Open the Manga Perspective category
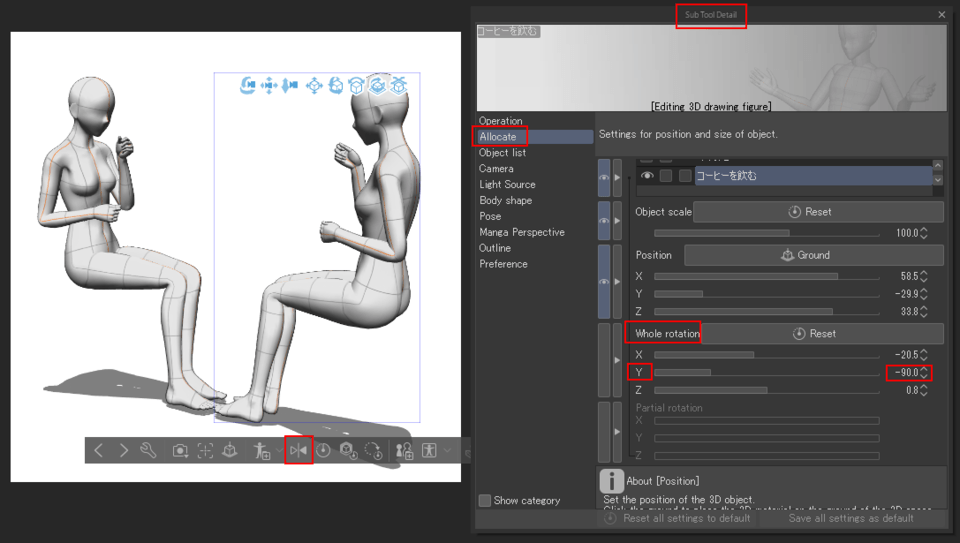The width and height of the screenshot is (960, 543). [x=522, y=232]
